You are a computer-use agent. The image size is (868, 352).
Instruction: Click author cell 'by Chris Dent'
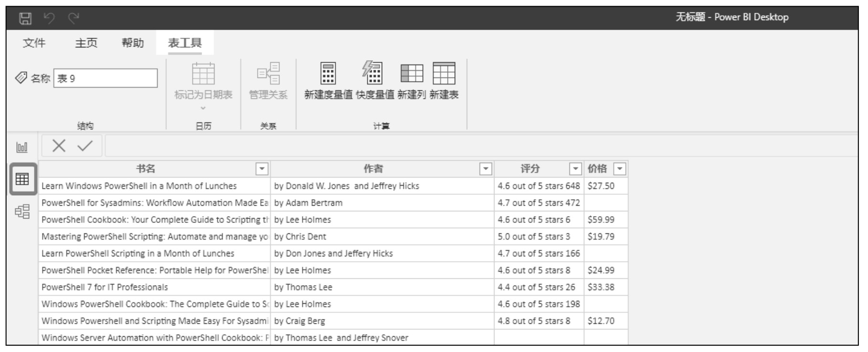(382, 237)
